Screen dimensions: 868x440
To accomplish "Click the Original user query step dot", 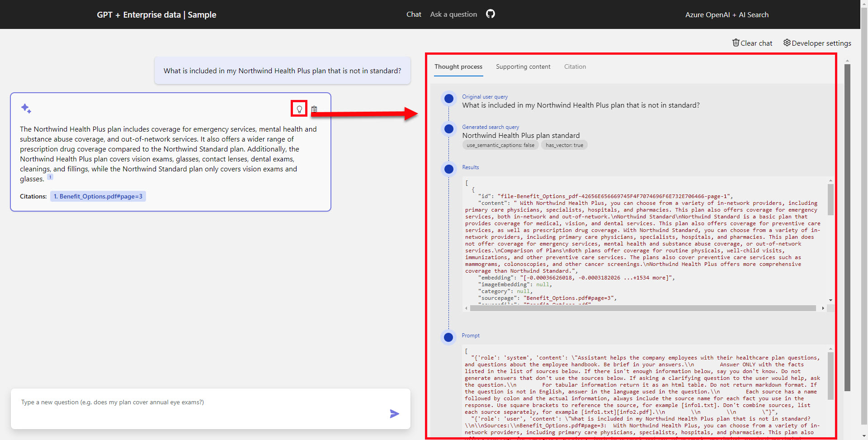I will tap(449, 99).
